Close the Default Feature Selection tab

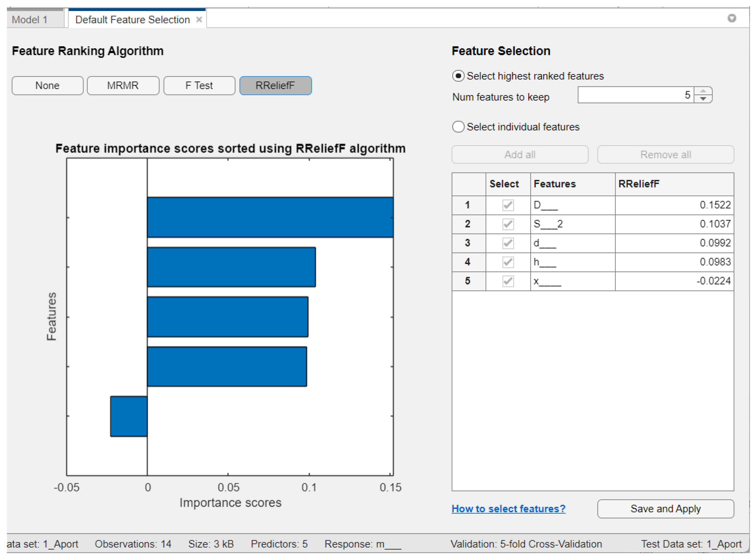click(x=199, y=20)
